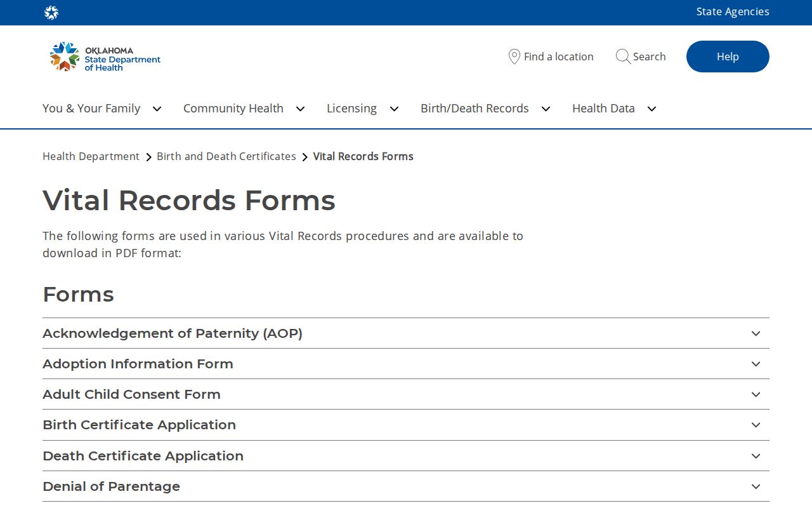Viewport: 812px width, 508px height.
Task: Open the Oklahoma State Department of Health logo
Action: point(105,57)
